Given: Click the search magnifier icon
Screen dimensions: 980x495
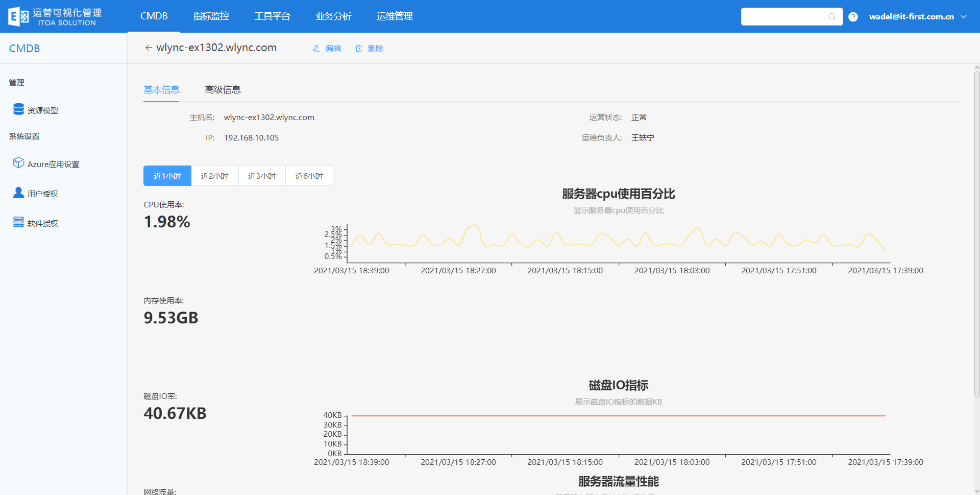Looking at the screenshot, I should 832,17.
